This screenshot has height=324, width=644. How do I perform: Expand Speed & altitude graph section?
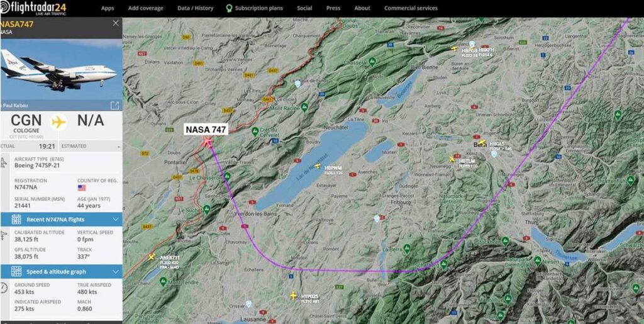61,271
